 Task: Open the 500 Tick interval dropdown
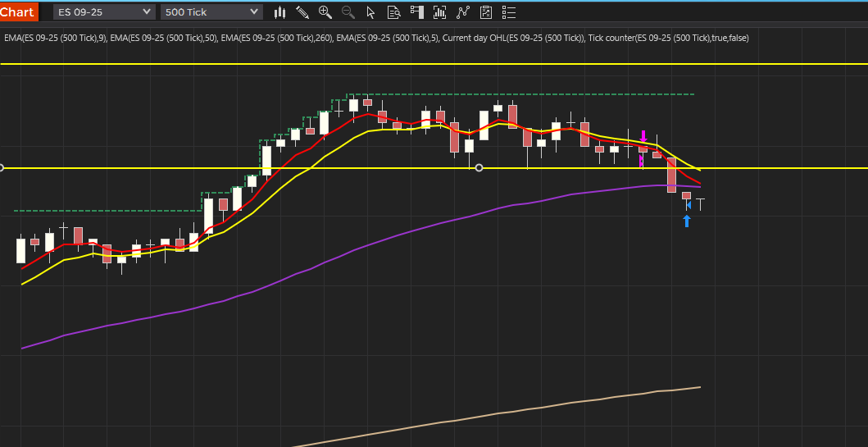click(x=211, y=11)
